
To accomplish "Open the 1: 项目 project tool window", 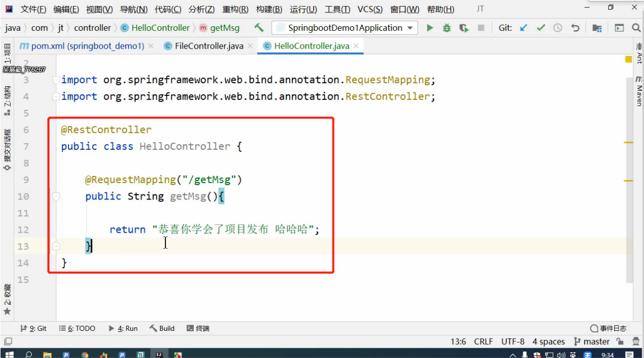I will click(x=7, y=54).
